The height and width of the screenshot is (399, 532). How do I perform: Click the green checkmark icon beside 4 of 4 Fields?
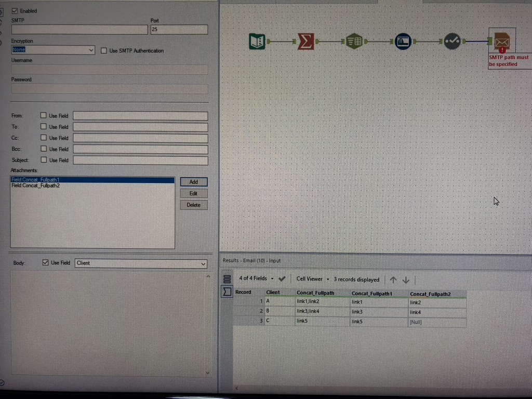pyautogui.click(x=282, y=279)
